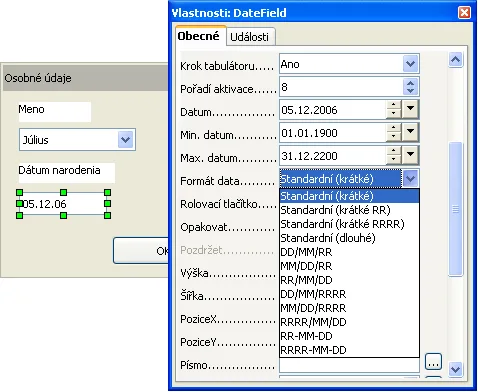478x392 pixels.
Task: Click the Max. datum field 31.12.2200
Action: (333, 156)
